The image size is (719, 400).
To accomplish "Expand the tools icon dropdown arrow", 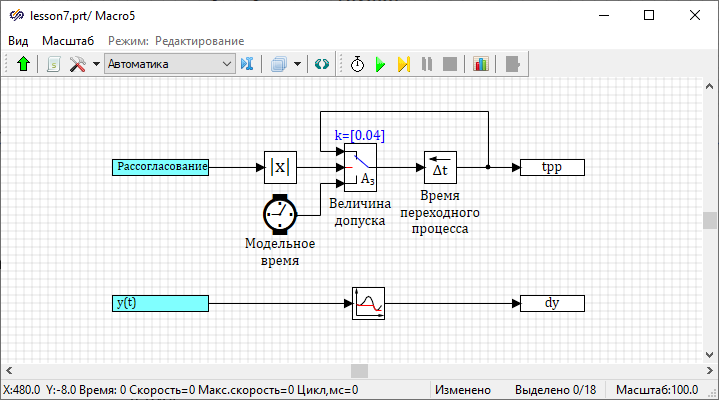I will tap(96, 64).
